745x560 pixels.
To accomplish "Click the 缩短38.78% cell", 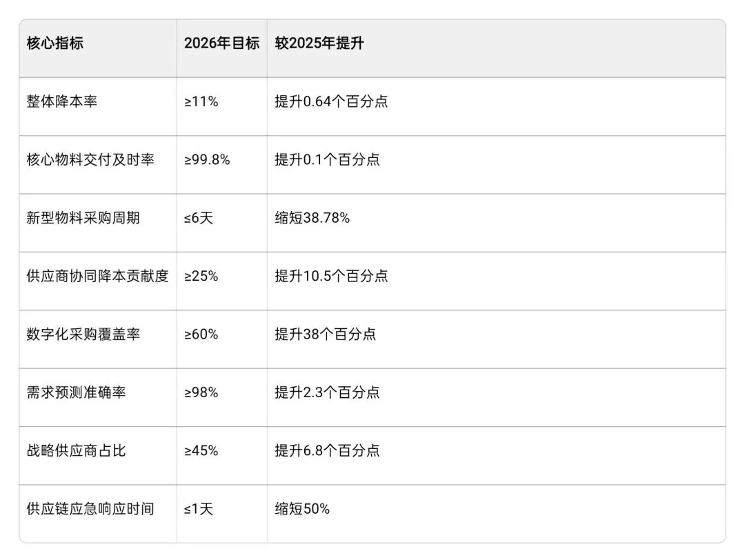I will point(312,218).
